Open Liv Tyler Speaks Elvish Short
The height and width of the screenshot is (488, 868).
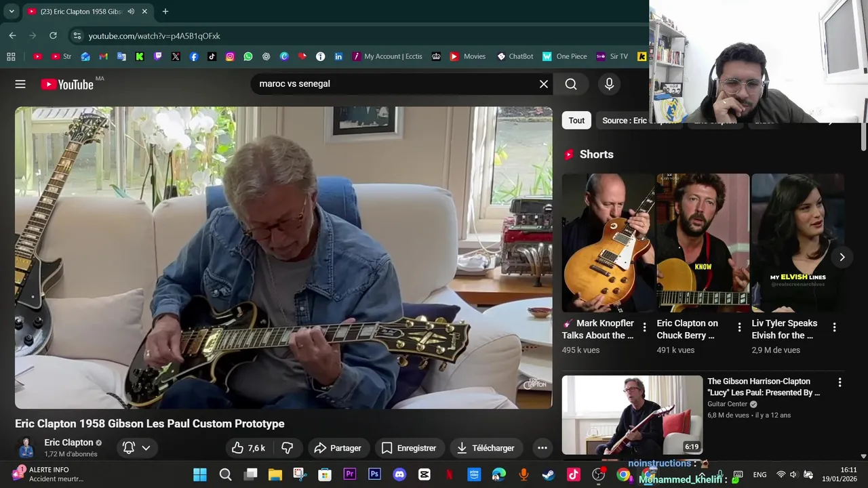[x=797, y=243]
